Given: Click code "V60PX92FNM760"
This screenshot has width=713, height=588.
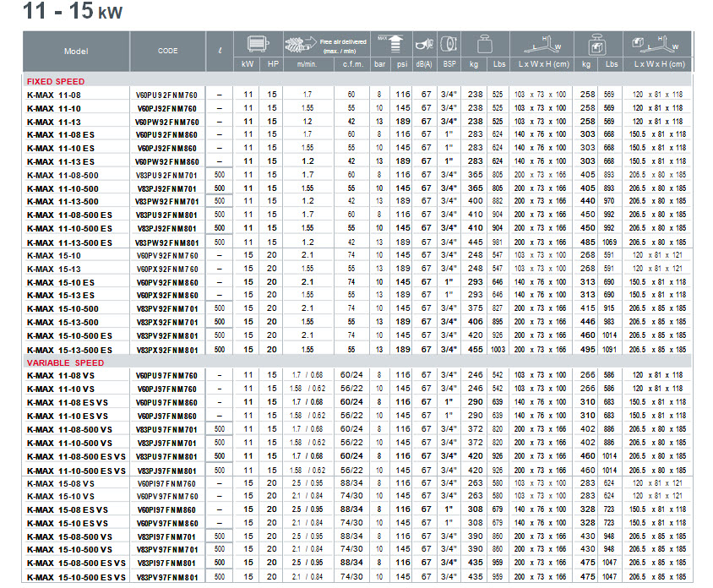Looking at the screenshot, I should 167,269.
